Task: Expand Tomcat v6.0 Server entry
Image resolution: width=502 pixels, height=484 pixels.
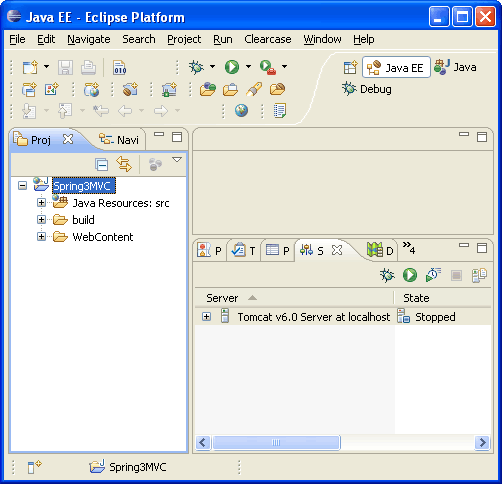Action: coord(206,317)
